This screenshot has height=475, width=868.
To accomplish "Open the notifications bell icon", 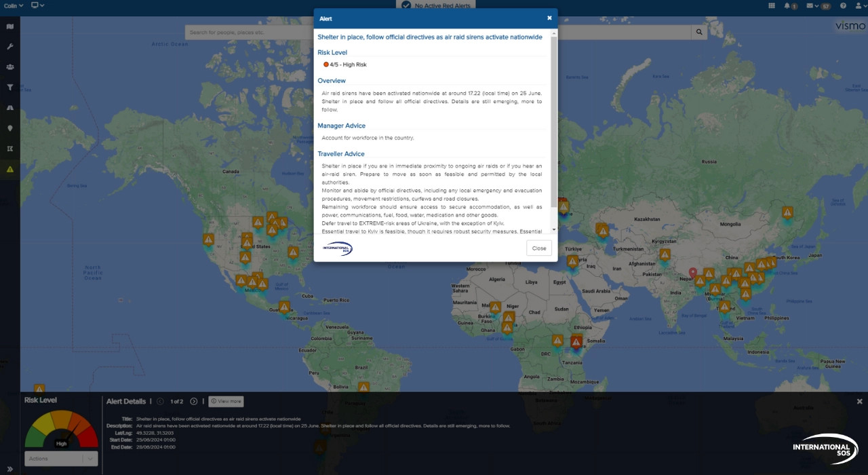I will click(789, 5).
